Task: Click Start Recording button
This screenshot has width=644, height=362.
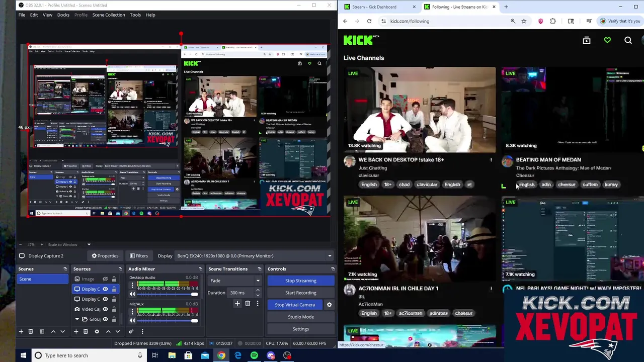Action: coord(301,293)
